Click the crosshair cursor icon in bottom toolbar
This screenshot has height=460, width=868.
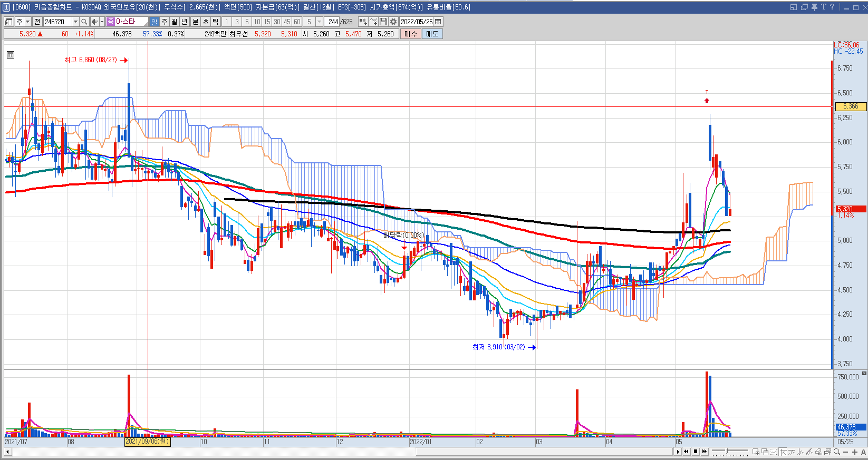point(783,452)
